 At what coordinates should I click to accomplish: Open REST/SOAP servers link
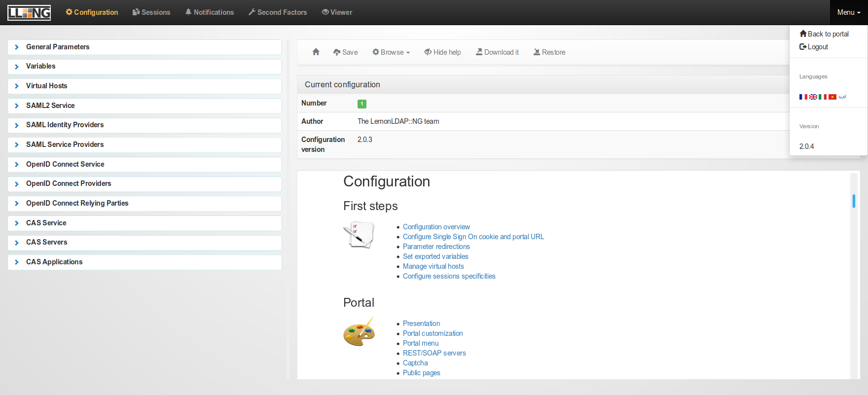click(434, 353)
